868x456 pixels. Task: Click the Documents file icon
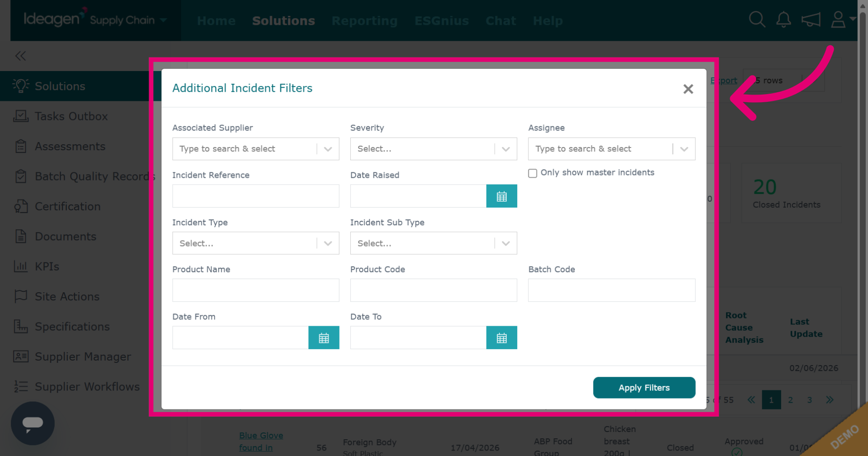21,236
